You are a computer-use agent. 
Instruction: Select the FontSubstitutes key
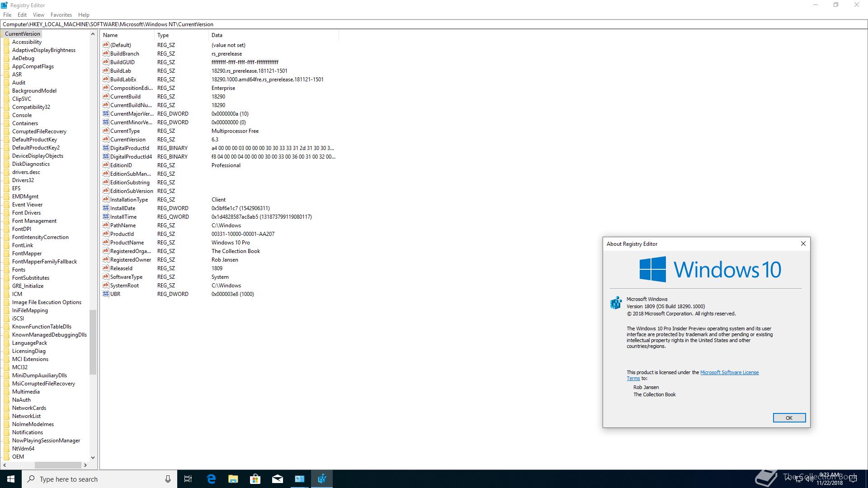pos(31,278)
